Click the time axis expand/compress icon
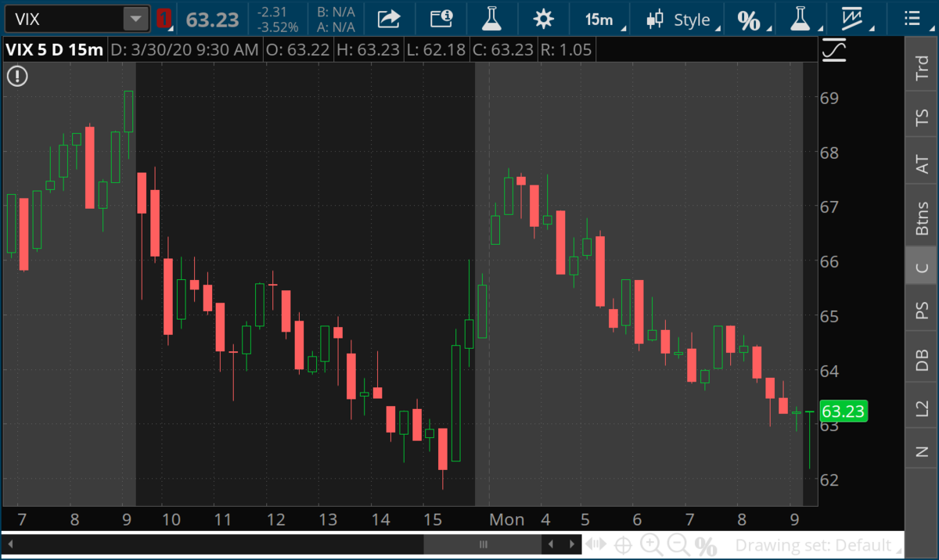The width and height of the screenshot is (939, 560). point(597,544)
